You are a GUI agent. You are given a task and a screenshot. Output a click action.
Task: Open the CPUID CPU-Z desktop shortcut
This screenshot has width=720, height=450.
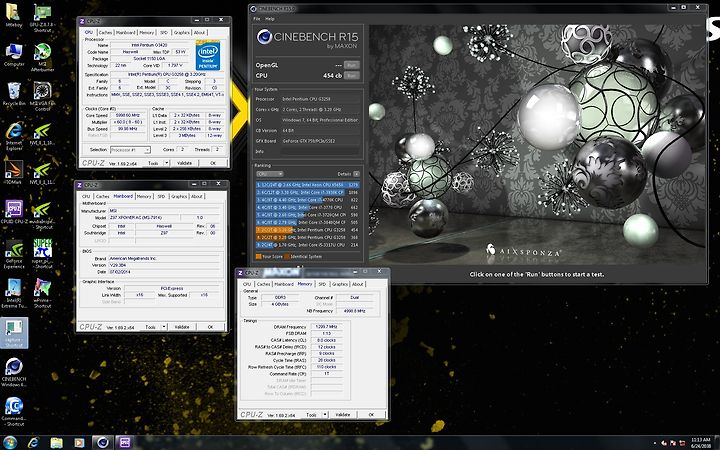(x=14, y=211)
